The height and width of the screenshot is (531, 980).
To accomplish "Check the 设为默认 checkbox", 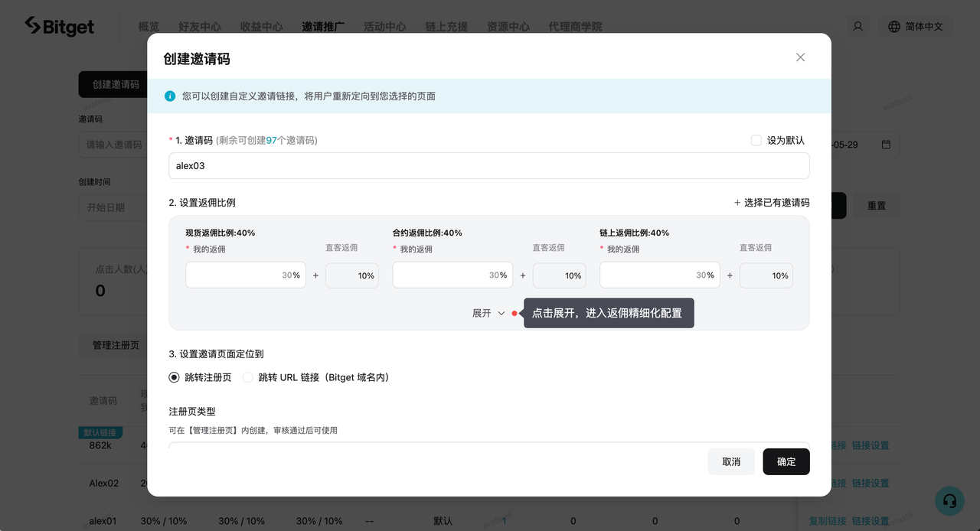I will [756, 140].
